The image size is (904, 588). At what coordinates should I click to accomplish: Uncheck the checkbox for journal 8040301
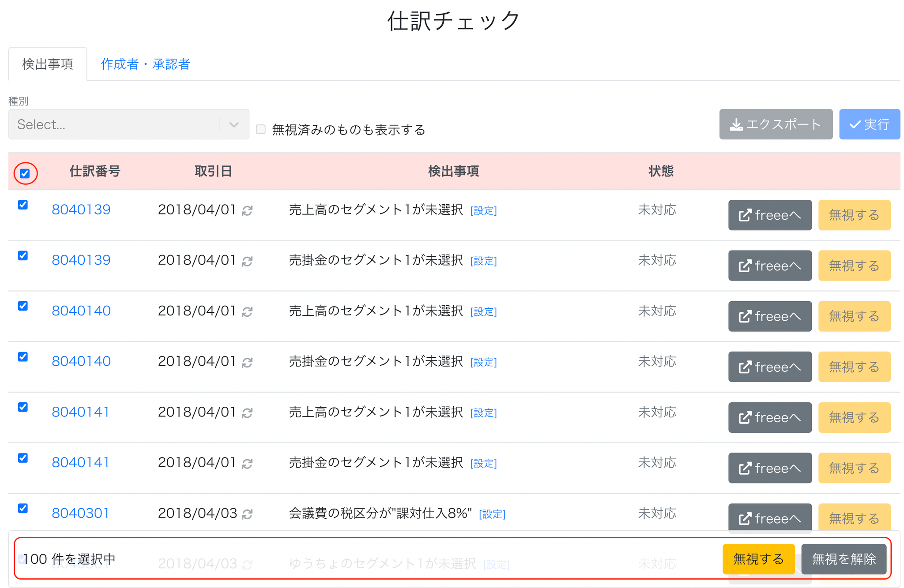23,508
